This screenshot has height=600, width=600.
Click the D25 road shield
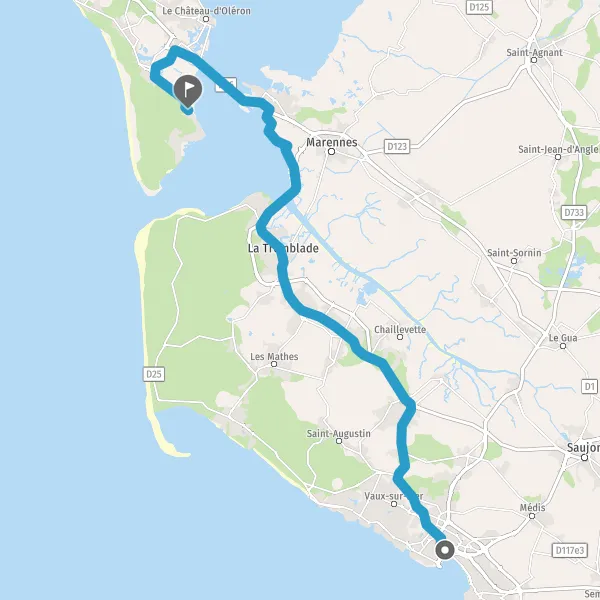click(154, 374)
